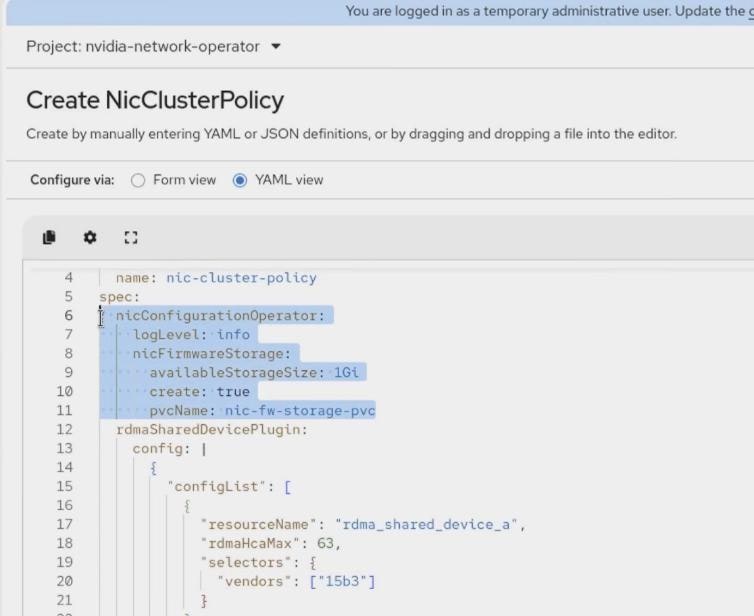Click nicConfigurationOperator key on line 6
Screen dimensions: 754x616
click(220, 316)
